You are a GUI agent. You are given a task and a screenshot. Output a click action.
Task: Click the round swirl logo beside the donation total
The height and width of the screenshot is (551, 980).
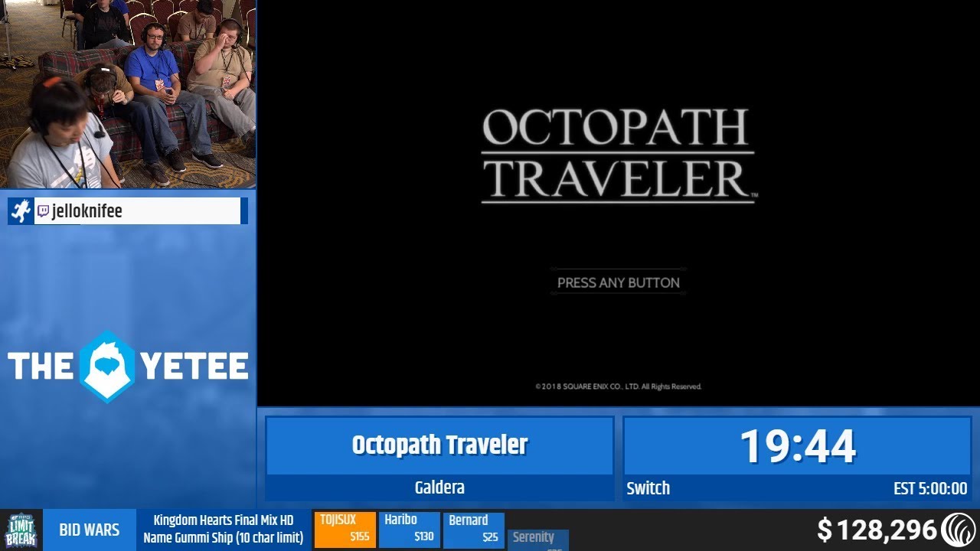point(958,530)
